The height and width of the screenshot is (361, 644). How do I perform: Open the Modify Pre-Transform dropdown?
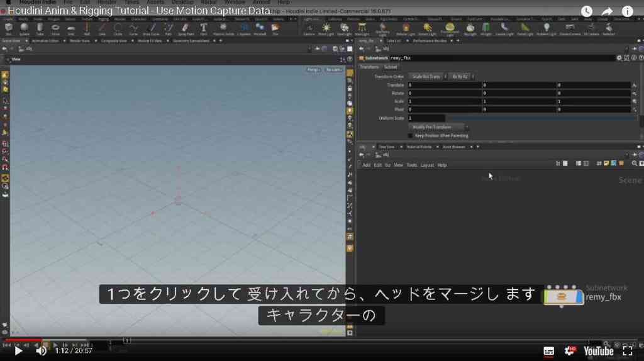tap(438, 127)
